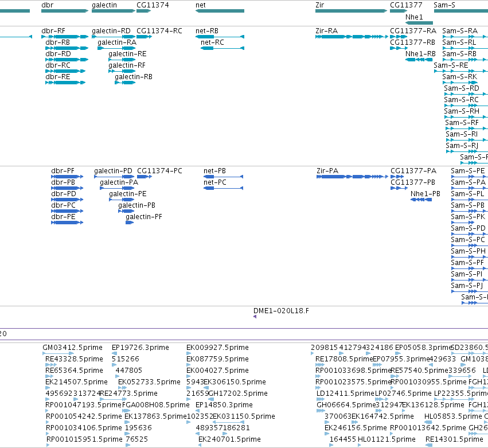
Task: Select protein Zir-PA
Action: click(327, 171)
